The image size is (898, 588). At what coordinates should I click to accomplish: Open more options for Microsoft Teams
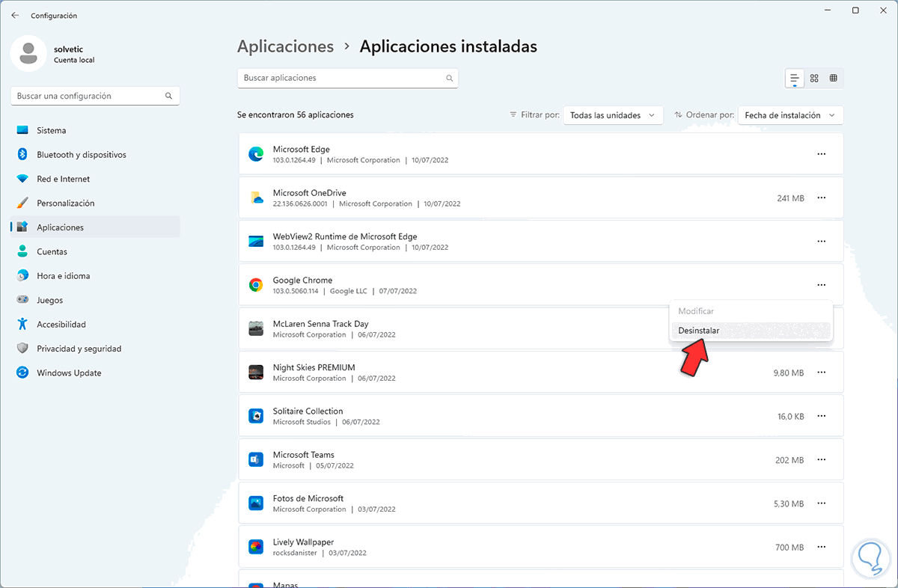[x=821, y=459]
